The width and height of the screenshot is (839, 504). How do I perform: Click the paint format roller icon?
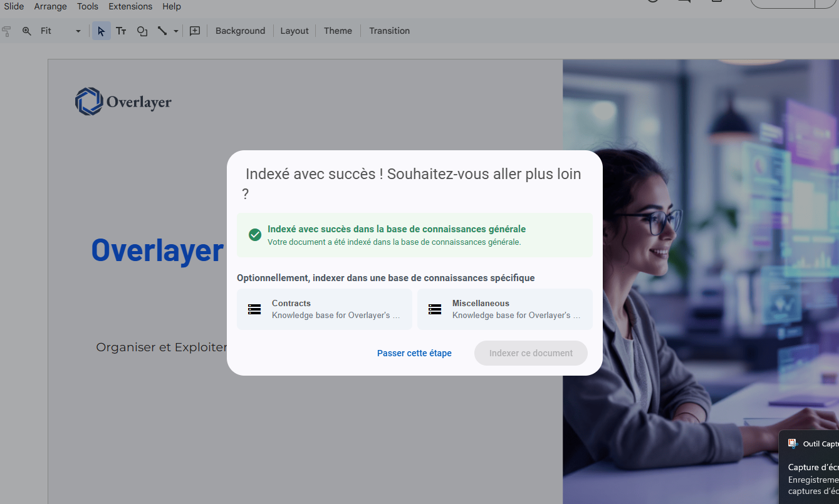coord(7,31)
